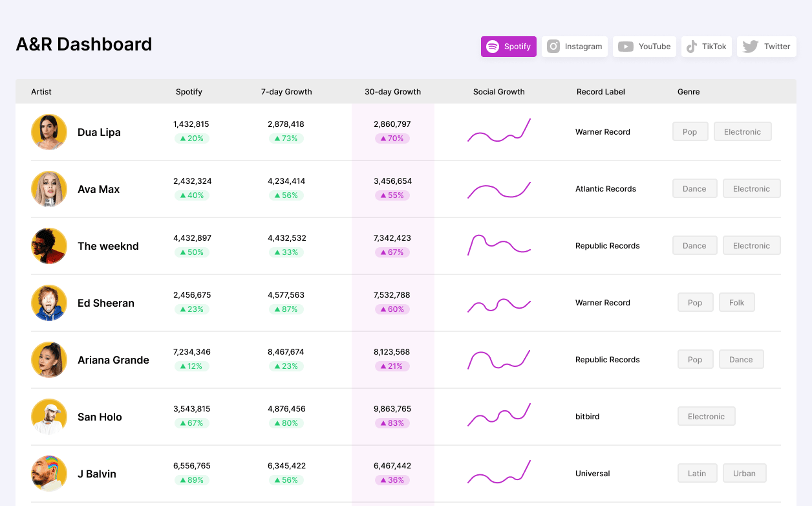Open Ariana Grande's social growth chart
Screen dimensions: 812x506
point(499,360)
